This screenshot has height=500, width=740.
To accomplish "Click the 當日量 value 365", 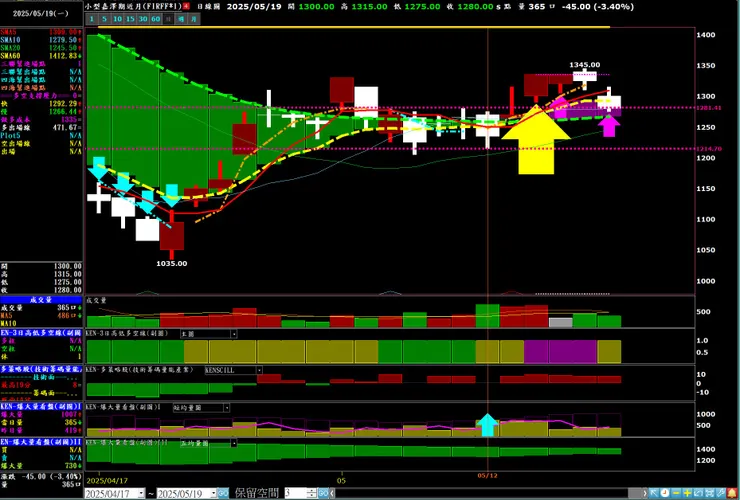I will tap(70, 422).
